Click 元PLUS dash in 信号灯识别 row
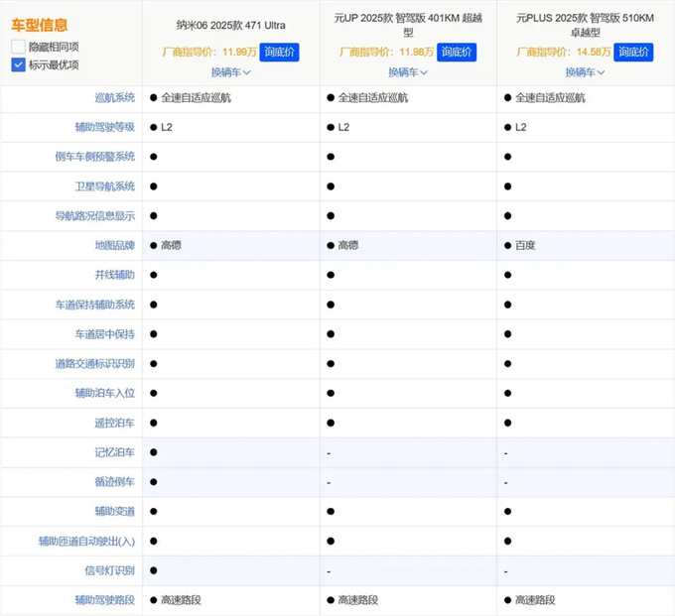This screenshot has width=675, height=616. click(x=506, y=571)
